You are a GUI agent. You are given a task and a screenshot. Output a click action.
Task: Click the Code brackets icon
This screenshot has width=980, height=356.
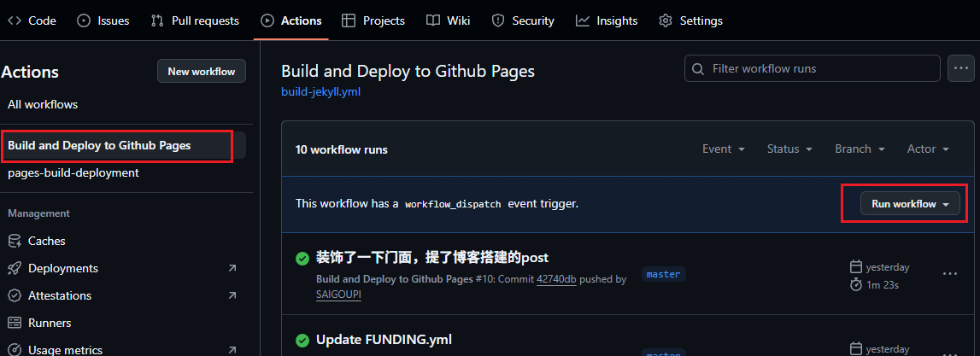tap(14, 20)
